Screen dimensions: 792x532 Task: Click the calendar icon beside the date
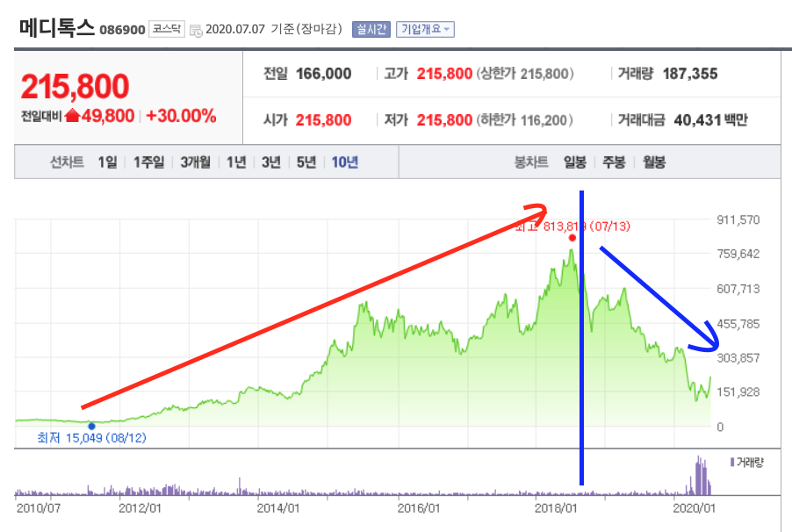click(x=196, y=31)
